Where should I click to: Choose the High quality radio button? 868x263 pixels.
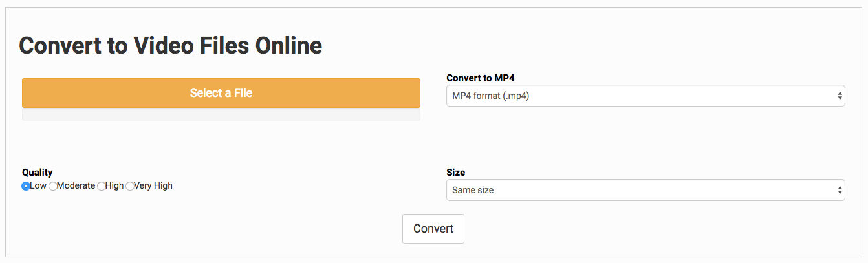(x=101, y=186)
